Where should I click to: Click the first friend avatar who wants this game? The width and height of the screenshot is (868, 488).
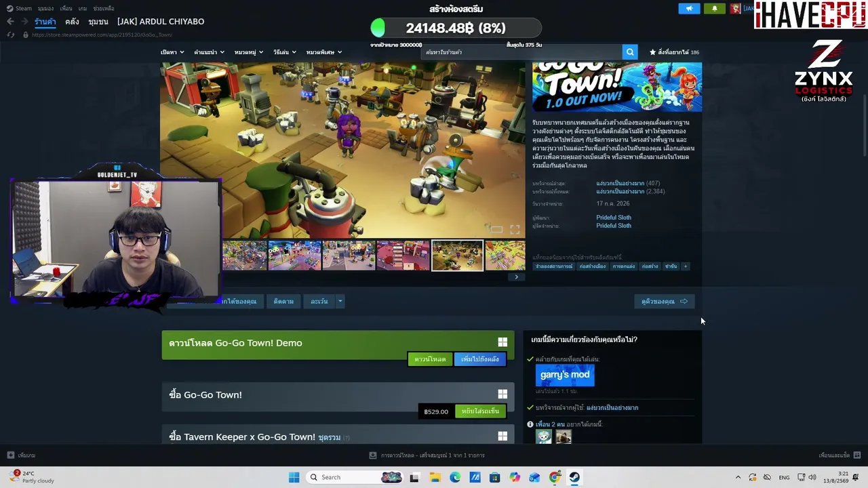(x=544, y=437)
